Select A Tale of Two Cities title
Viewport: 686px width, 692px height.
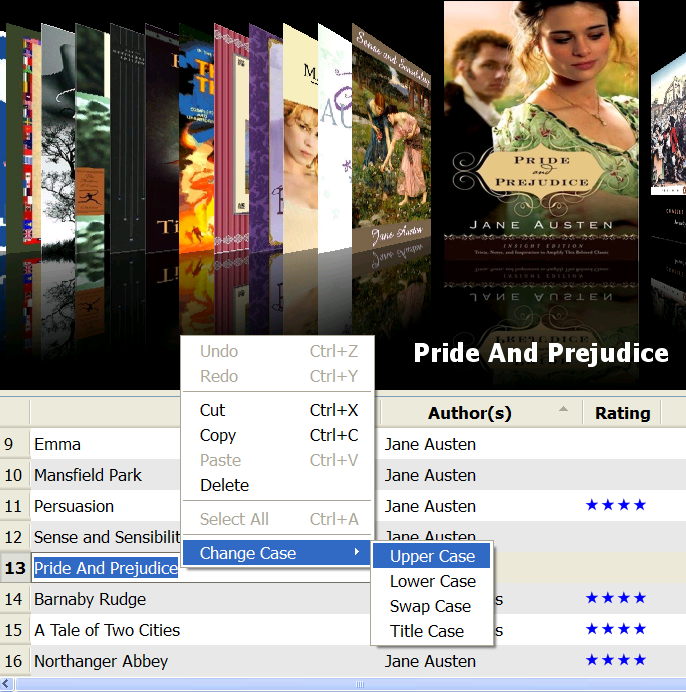point(107,630)
